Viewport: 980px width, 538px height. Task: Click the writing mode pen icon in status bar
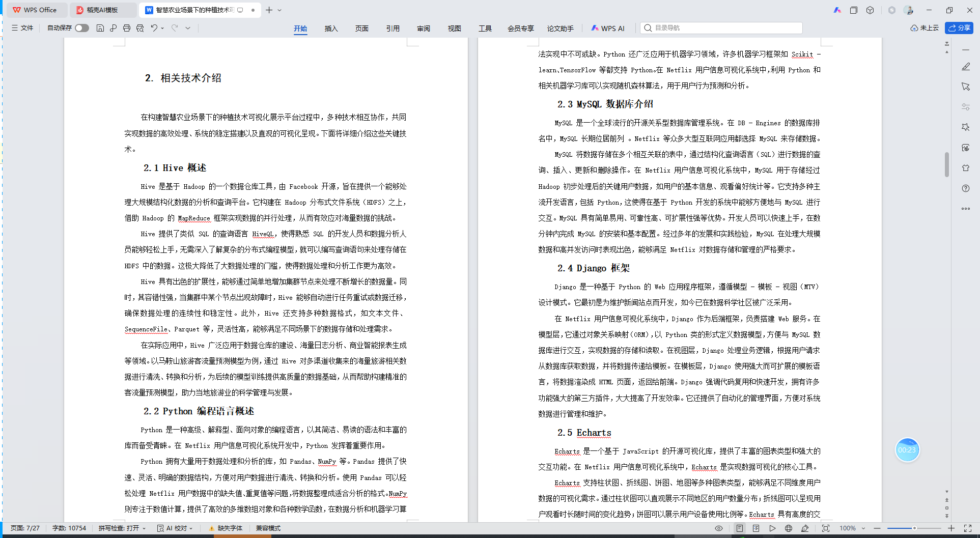[x=805, y=528]
